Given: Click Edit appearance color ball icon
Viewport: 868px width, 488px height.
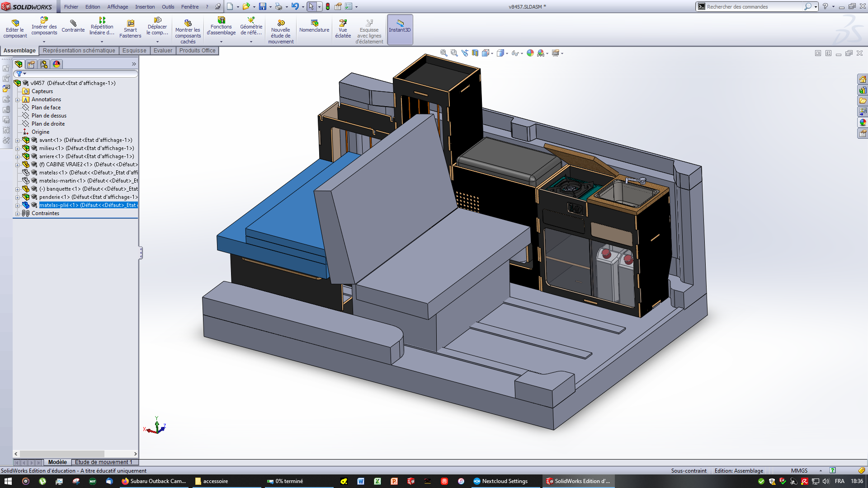Looking at the screenshot, I should click(530, 53).
